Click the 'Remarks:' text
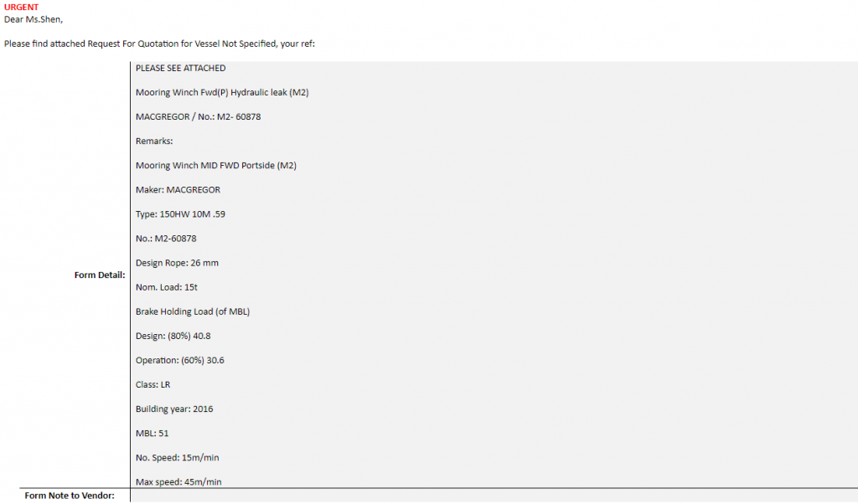Image resolution: width=858 pixels, height=504 pixels. (x=154, y=141)
